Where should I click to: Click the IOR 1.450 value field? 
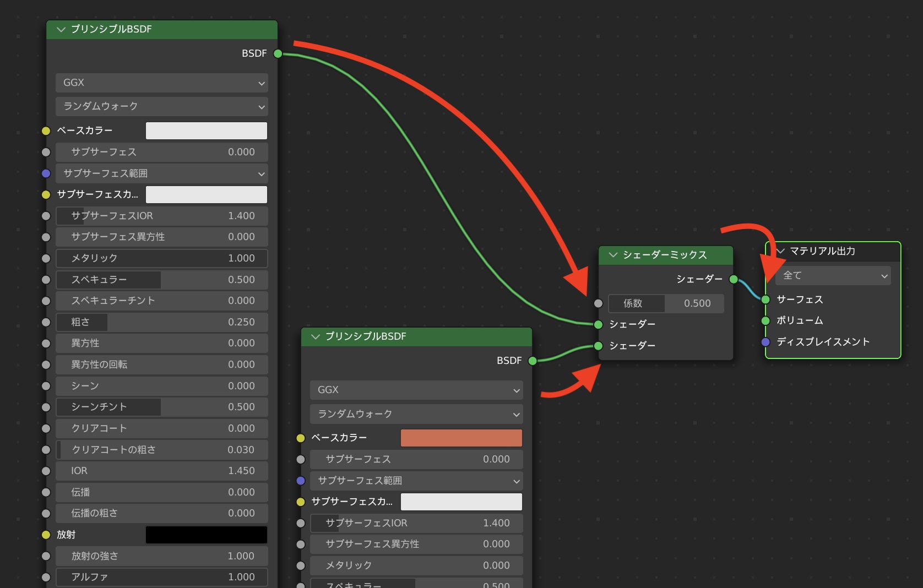click(161, 471)
